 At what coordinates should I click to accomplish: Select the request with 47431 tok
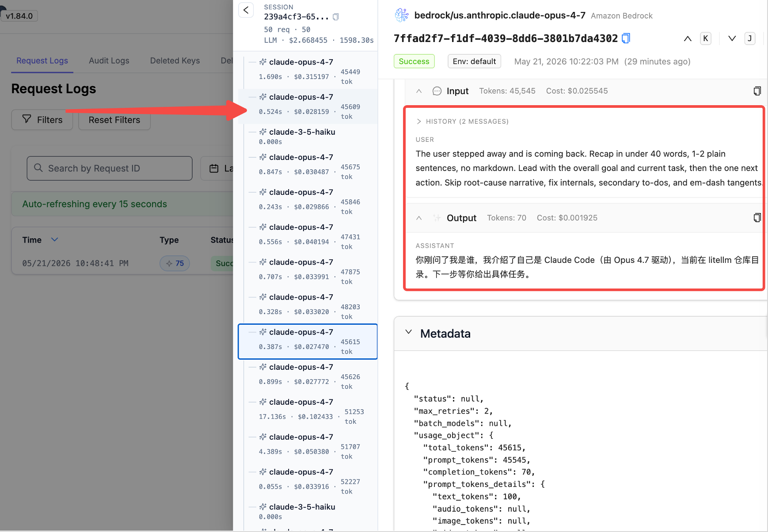pyautogui.click(x=308, y=236)
